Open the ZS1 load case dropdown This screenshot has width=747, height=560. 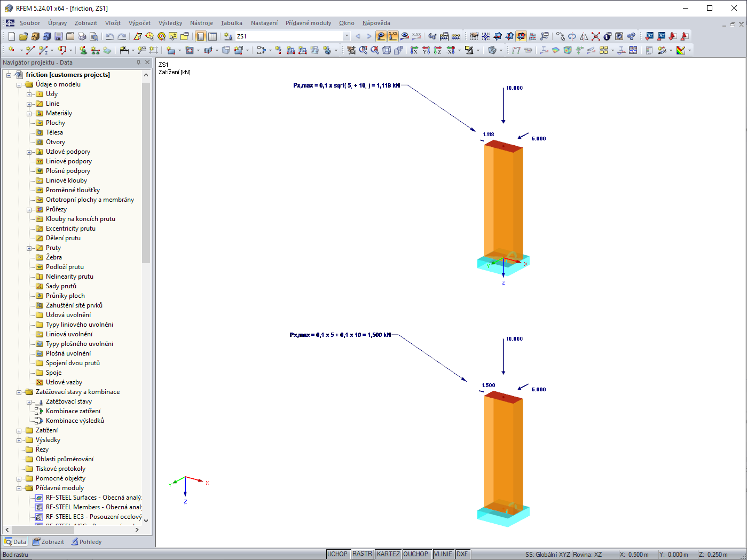(347, 36)
